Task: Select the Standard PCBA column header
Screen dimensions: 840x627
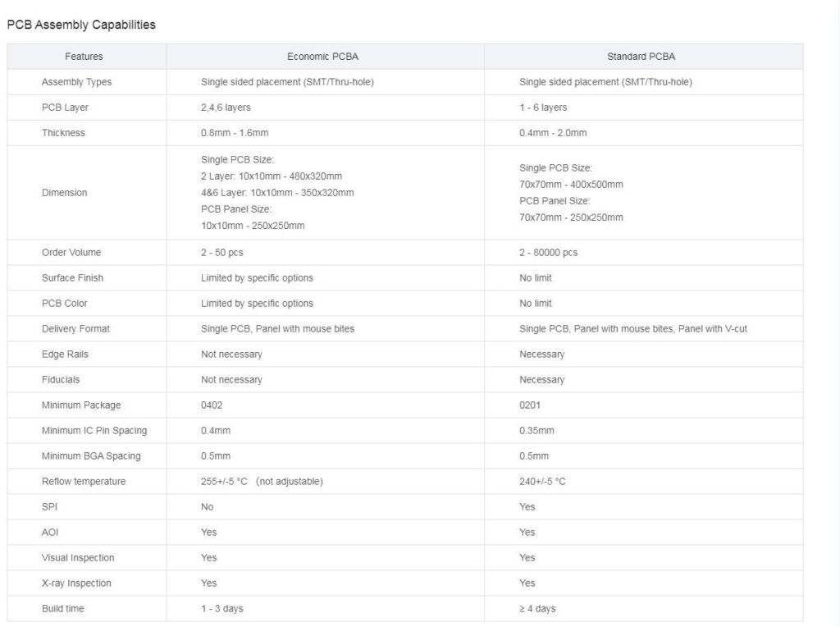Action: click(641, 57)
